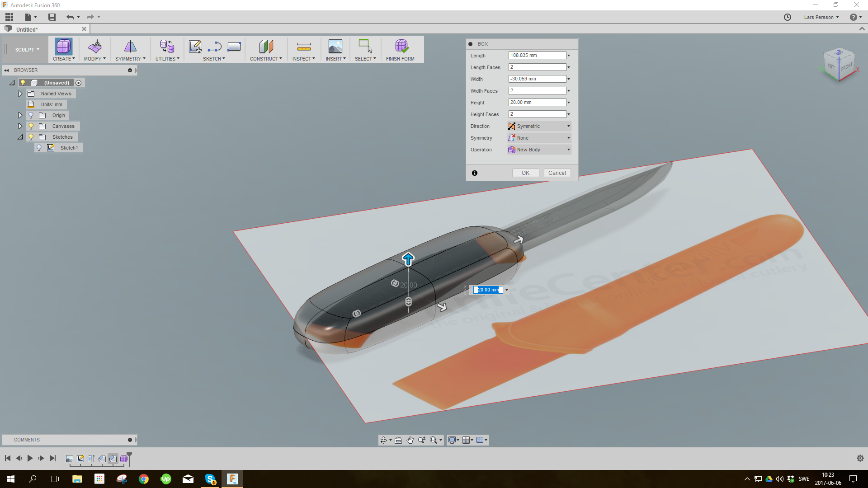Image resolution: width=868 pixels, height=488 pixels.
Task: Click OK to confirm the Box
Action: [525, 173]
